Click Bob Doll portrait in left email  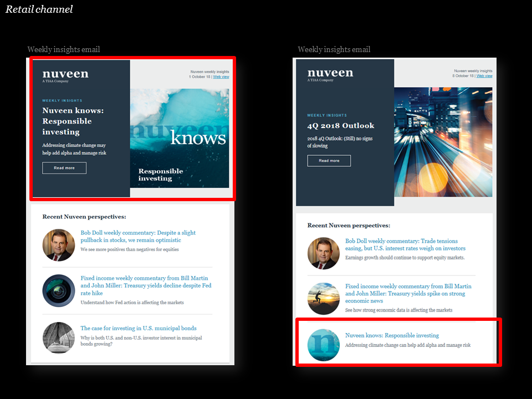pos(59,245)
